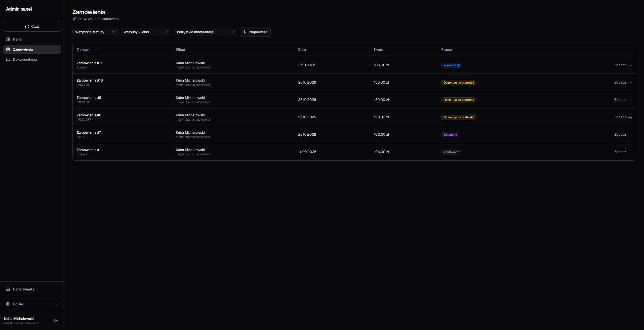Image resolution: width=644 pixels, height=330 pixels.
Task: Click the W realizacji status badge
Action: pyautogui.click(x=452, y=65)
